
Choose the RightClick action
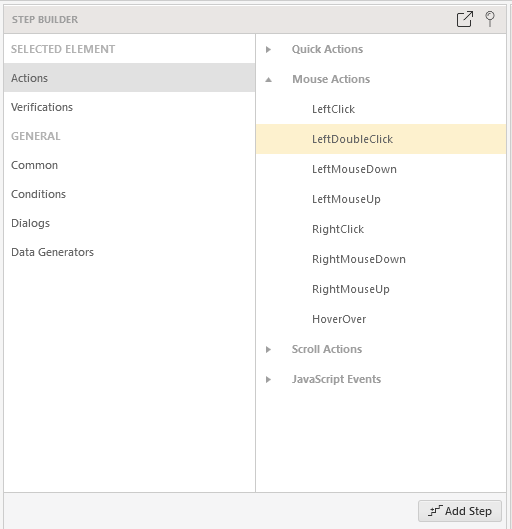[x=381, y=229]
